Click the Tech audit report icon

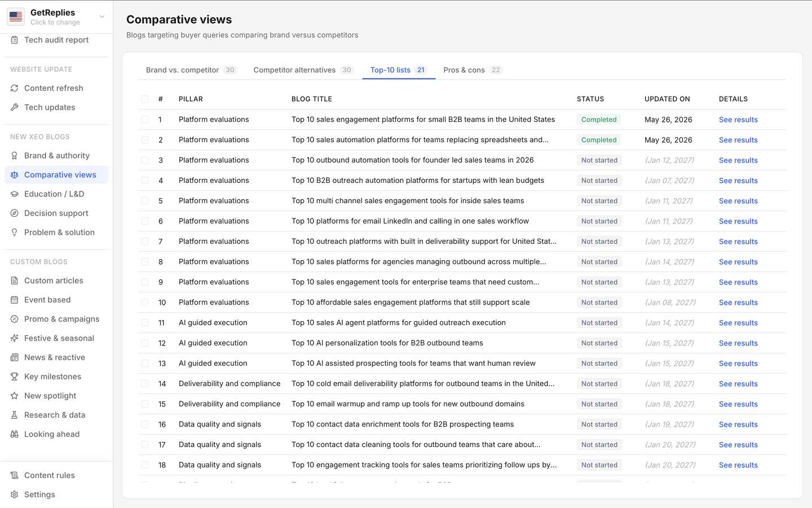pos(15,40)
